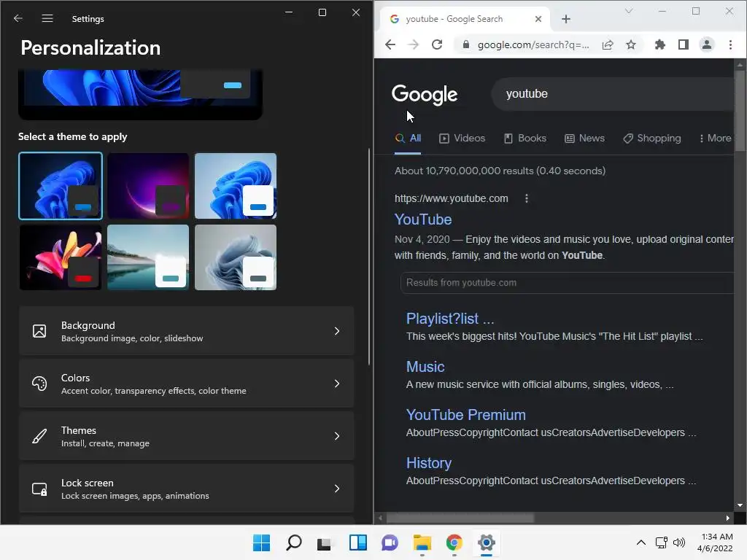This screenshot has width=747, height=560.
Task: Share this page from address bar
Action: (x=608, y=44)
